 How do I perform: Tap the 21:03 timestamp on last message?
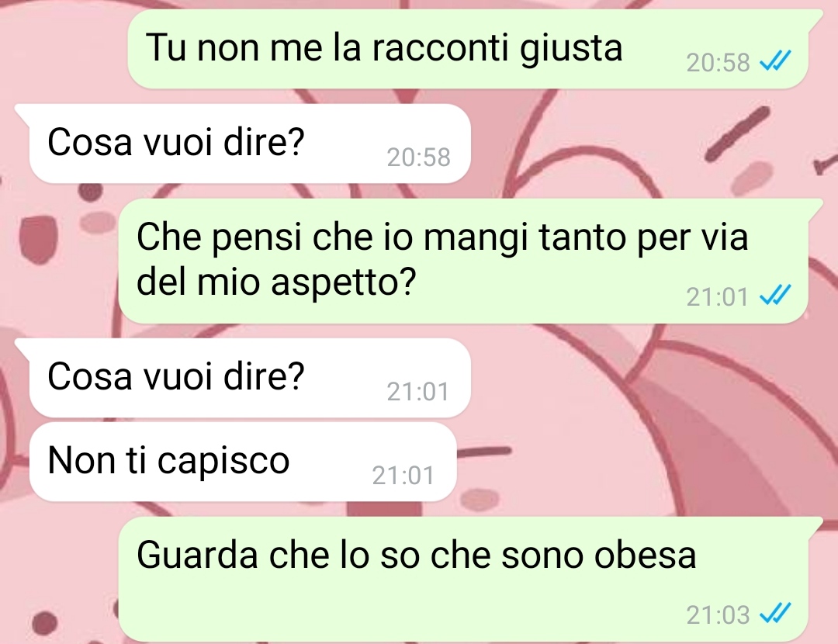click(719, 615)
